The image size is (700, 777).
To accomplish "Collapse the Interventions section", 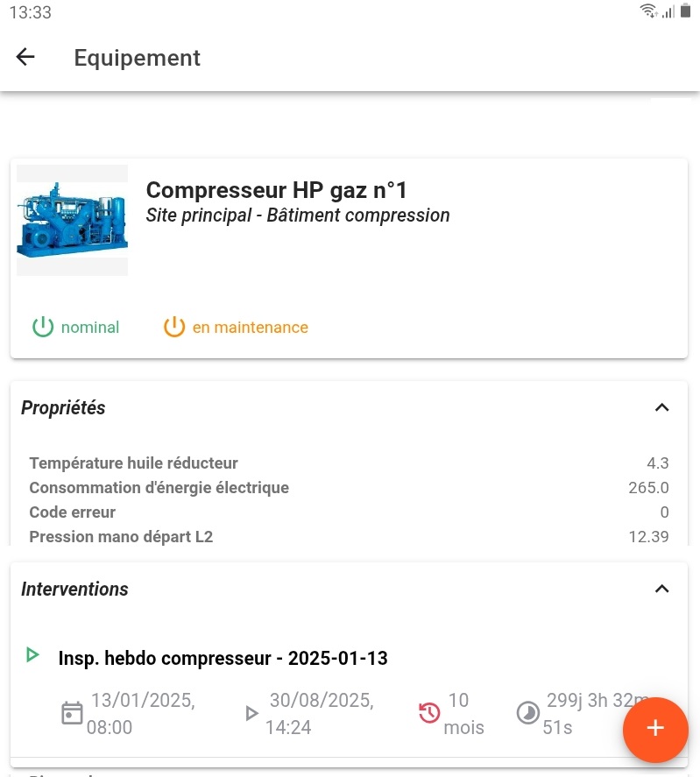I will pos(661,588).
